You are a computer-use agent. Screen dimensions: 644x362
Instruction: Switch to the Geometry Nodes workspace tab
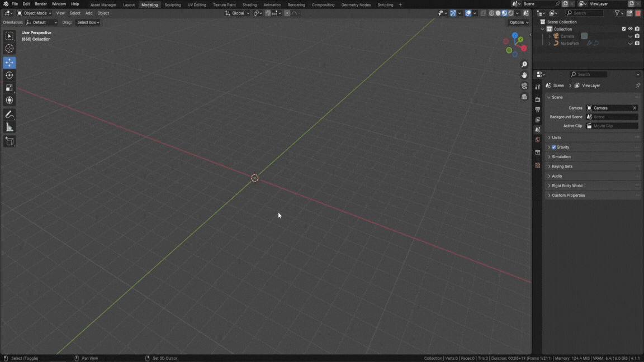356,5
